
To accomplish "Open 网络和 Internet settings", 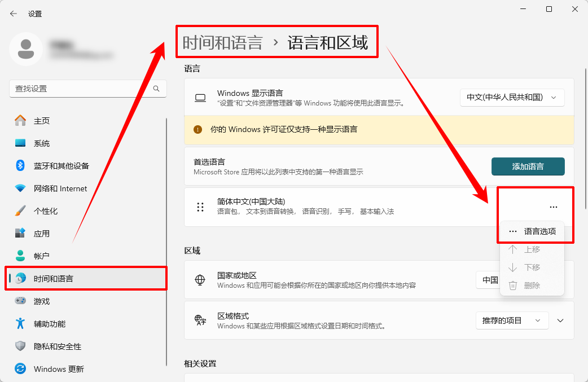I will 88,188.
